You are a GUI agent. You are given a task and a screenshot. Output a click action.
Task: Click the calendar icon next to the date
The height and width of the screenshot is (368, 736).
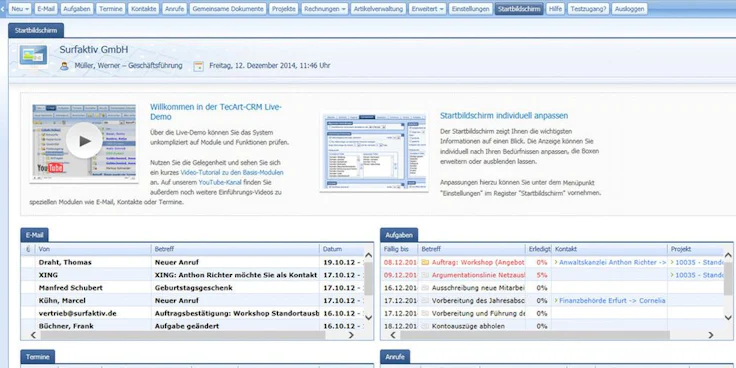[x=199, y=66]
